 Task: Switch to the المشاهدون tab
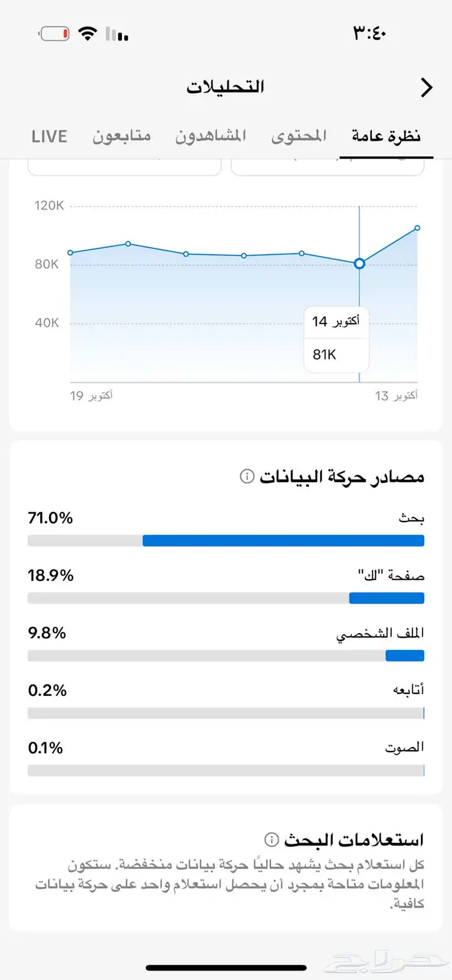coord(213,136)
